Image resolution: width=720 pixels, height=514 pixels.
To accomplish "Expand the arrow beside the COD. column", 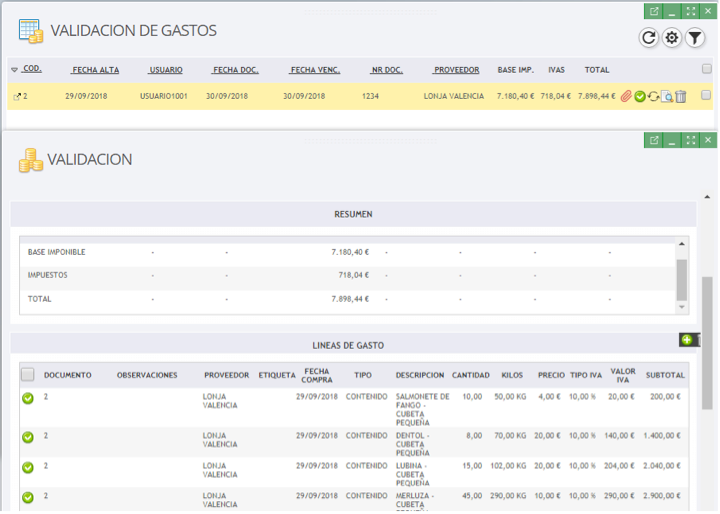I will pos(14,70).
